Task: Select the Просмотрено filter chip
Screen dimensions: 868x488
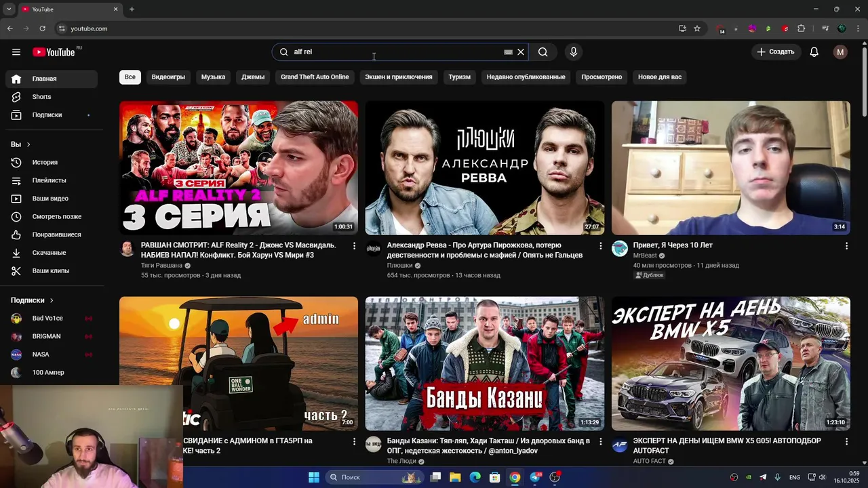Action: coord(601,77)
